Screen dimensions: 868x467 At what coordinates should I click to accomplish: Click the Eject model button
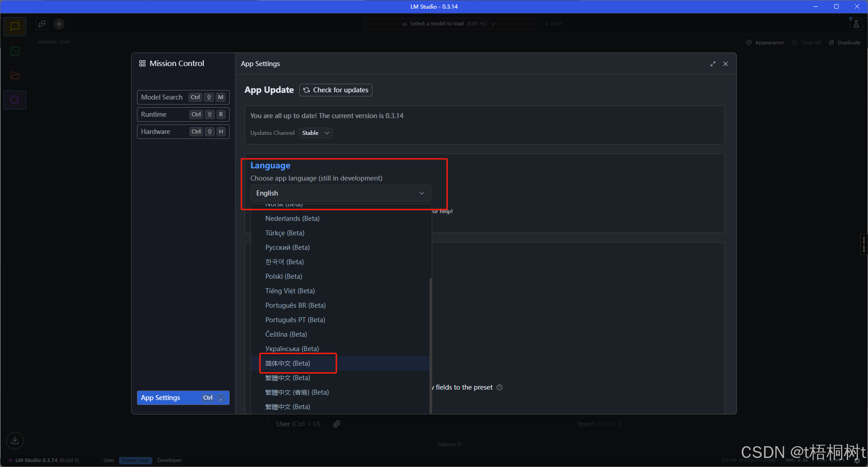[x=553, y=24]
